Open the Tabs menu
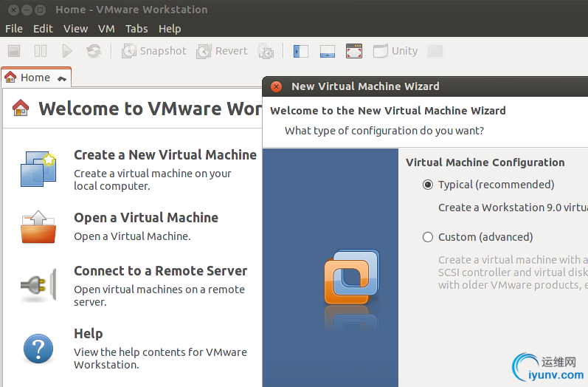This screenshot has width=588, height=387. (136, 29)
